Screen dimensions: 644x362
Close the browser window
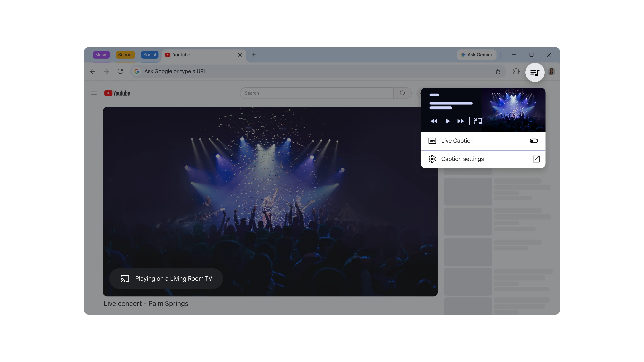click(x=549, y=55)
